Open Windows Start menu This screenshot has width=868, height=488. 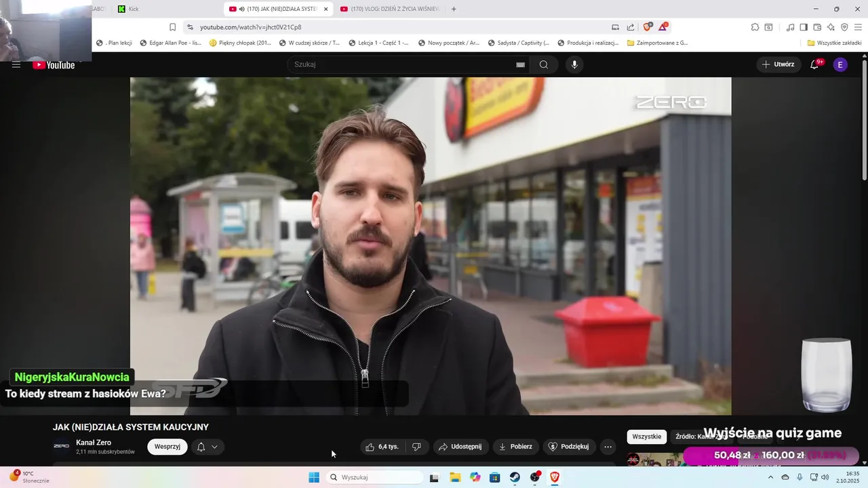click(x=314, y=477)
